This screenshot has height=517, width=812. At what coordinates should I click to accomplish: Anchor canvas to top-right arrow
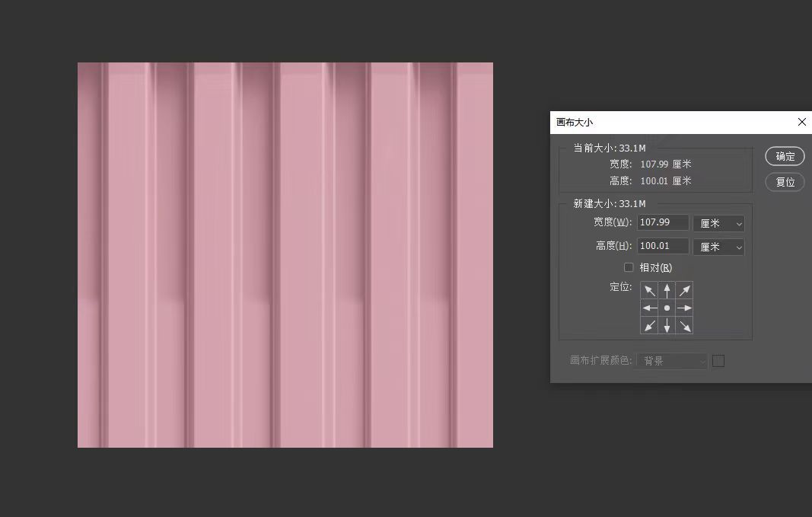[x=684, y=291]
